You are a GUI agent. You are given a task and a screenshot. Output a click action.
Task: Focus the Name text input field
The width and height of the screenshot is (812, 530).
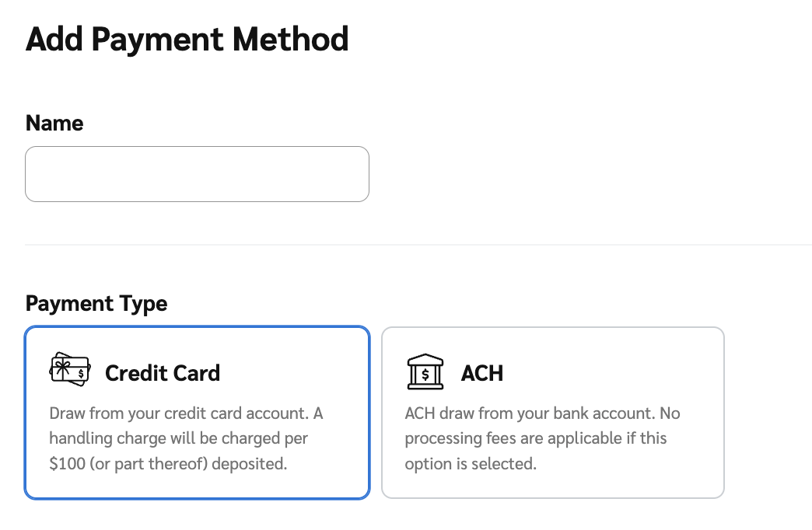[197, 174]
